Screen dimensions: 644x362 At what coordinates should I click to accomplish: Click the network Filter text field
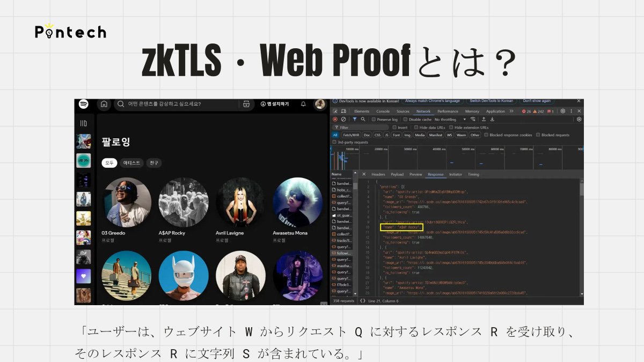point(360,128)
